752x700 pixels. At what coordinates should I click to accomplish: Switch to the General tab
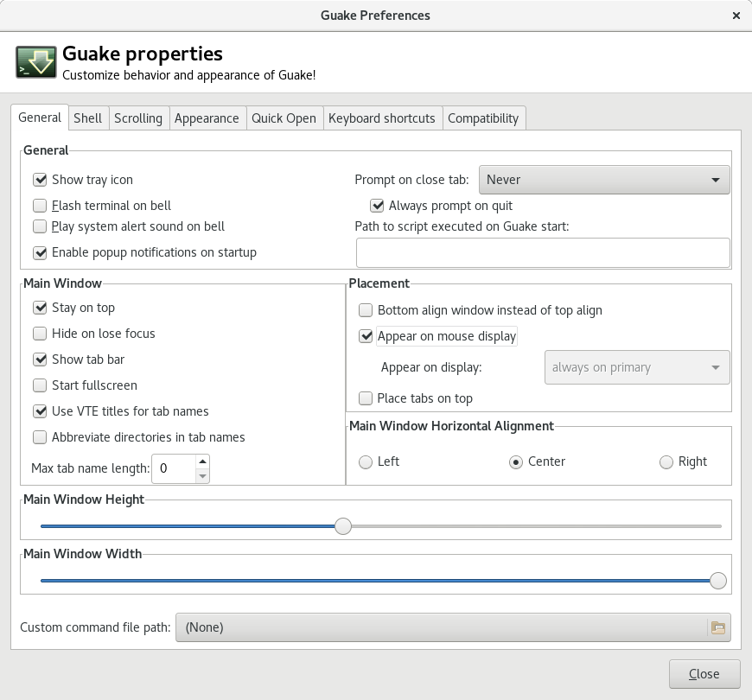(40, 118)
